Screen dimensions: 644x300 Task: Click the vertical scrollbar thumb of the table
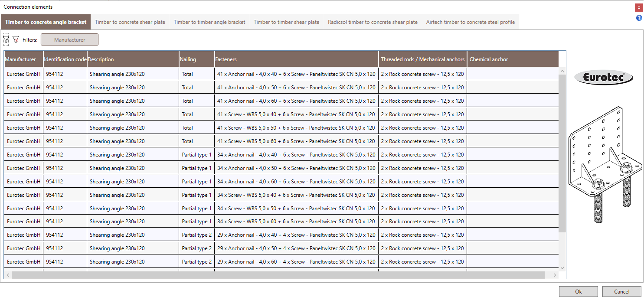pyautogui.click(x=562, y=153)
